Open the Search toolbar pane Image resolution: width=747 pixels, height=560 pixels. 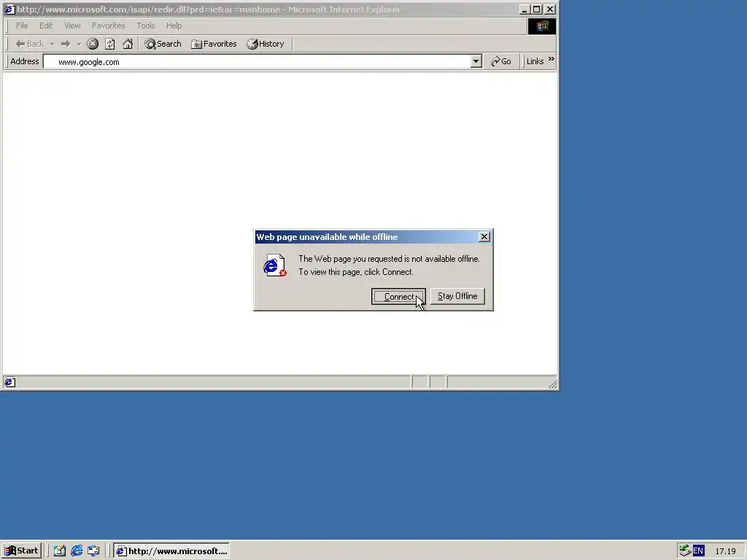tap(163, 44)
